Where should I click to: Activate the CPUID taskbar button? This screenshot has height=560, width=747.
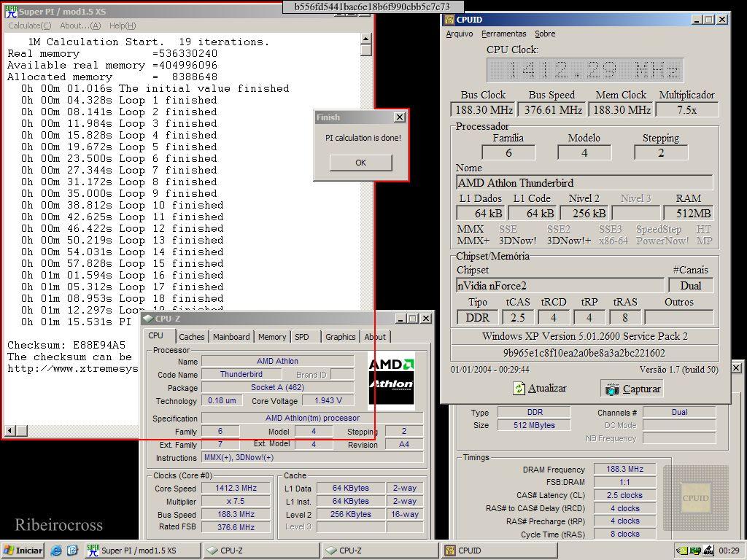point(498,551)
